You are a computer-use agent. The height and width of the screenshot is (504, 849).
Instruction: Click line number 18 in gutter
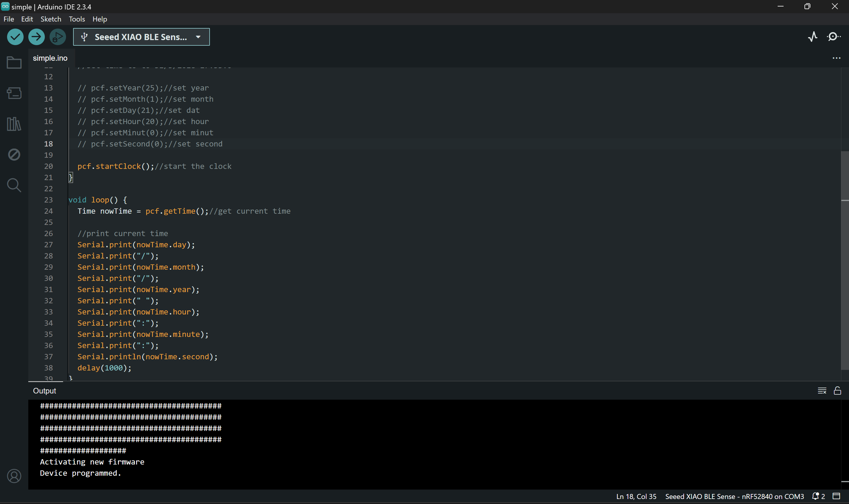pos(49,144)
